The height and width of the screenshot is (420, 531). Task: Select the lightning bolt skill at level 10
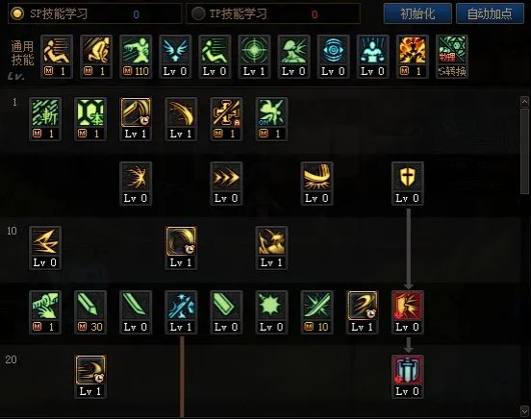45,241
